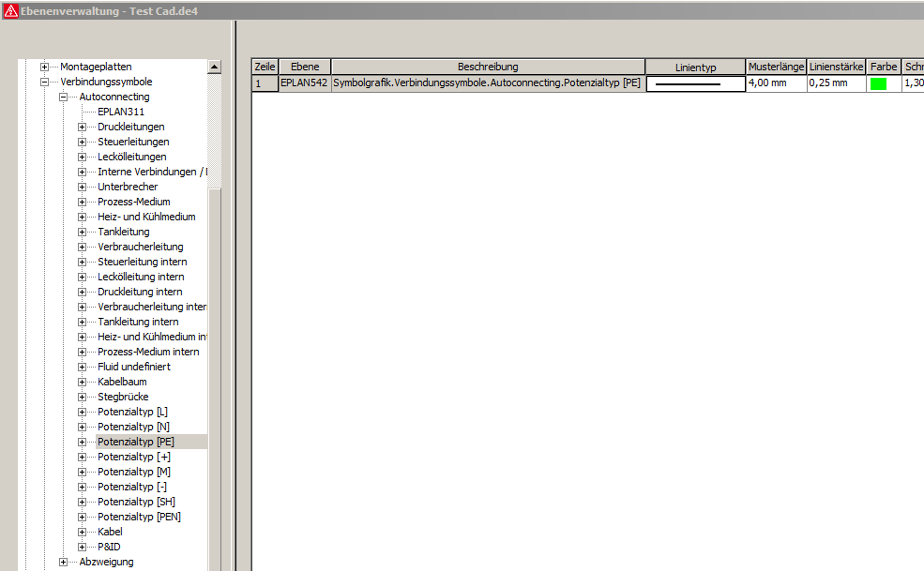924x571 pixels.
Task: Edit the 4,00 mm Musterlänge cell
Action: click(776, 83)
